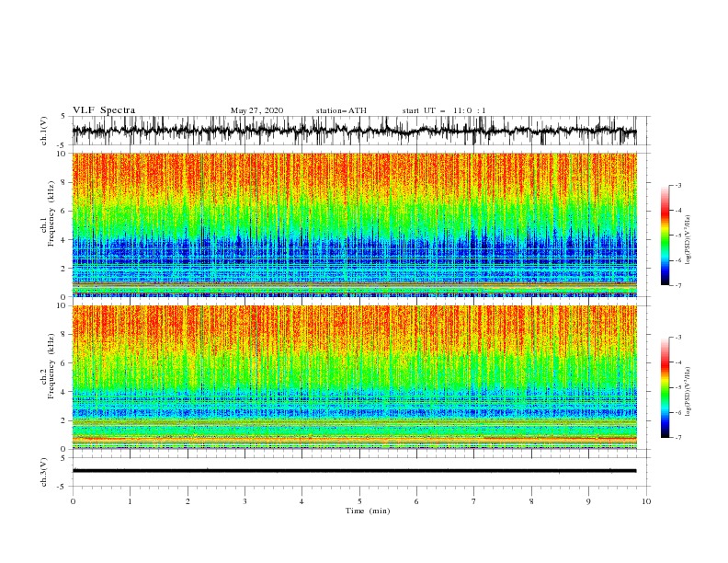Click the time axis tick label "2"

point(188,501)
